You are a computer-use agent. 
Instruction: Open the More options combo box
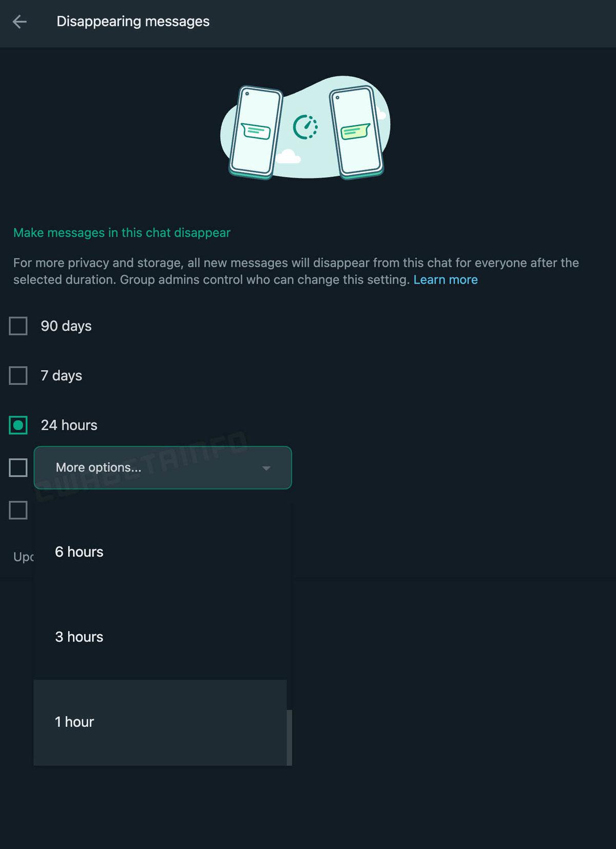click(x=154, y=467)
